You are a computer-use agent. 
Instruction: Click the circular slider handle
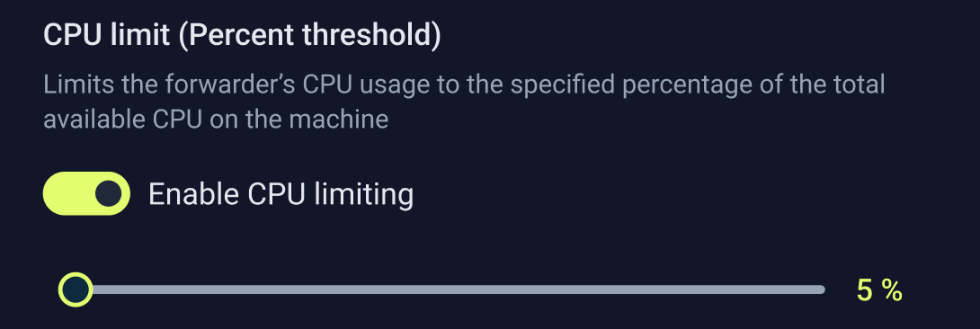pos(76,289)
